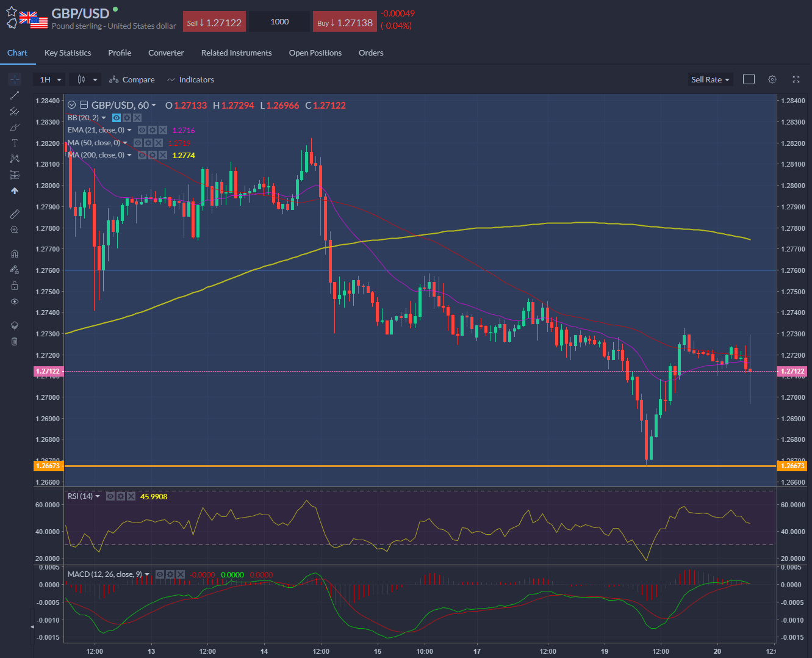The height and width of the screenshot is (658, 812).
Task: Click the Sell 1.27122 button
Action: coord(215,22)
